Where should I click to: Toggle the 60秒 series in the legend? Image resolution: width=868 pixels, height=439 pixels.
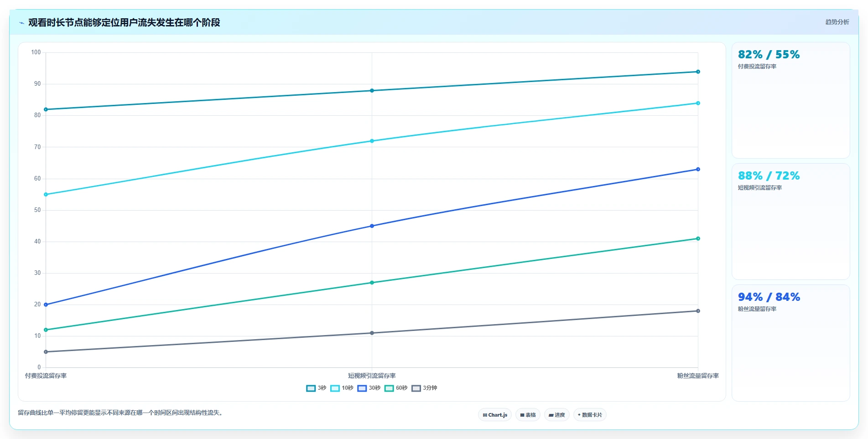coord(396,388)
